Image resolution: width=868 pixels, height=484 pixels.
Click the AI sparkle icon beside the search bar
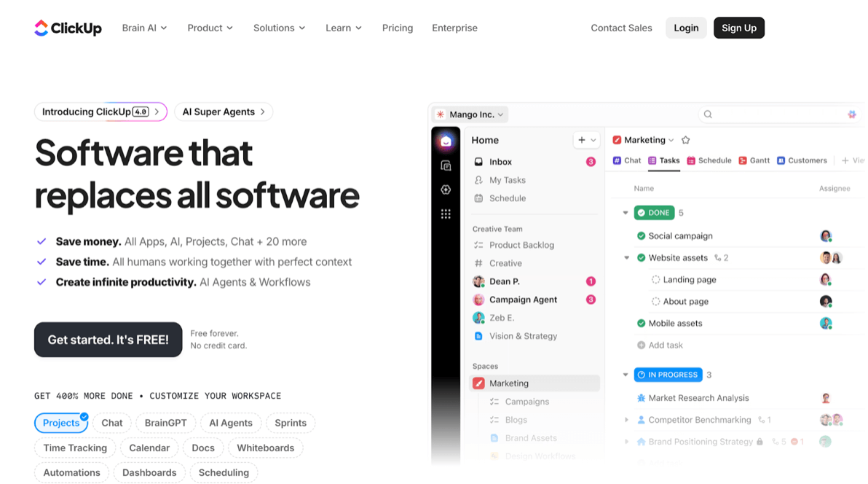pos(852,114)
